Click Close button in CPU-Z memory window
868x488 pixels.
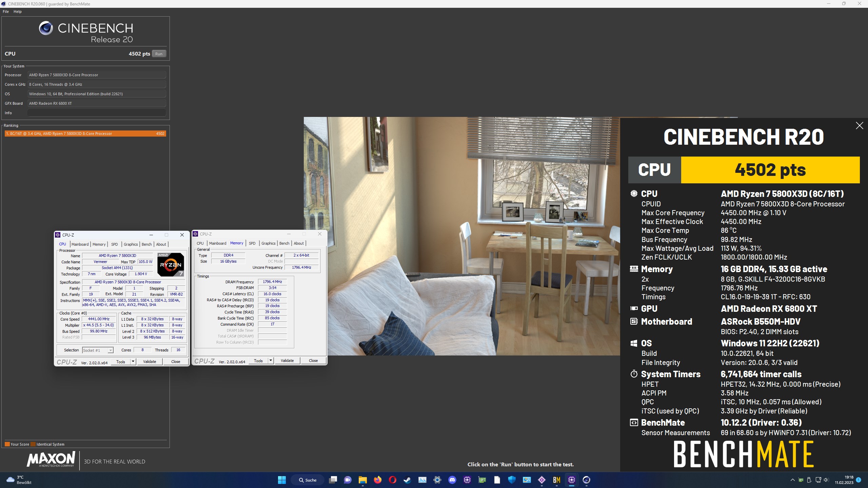(x=313, y=361)
